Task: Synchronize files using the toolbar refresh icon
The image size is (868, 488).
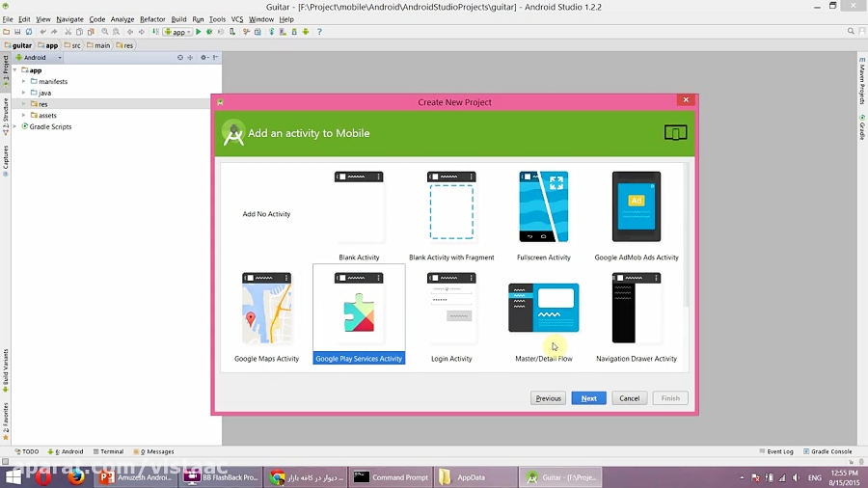Action: pyautogui.click(x=29, y=32)
